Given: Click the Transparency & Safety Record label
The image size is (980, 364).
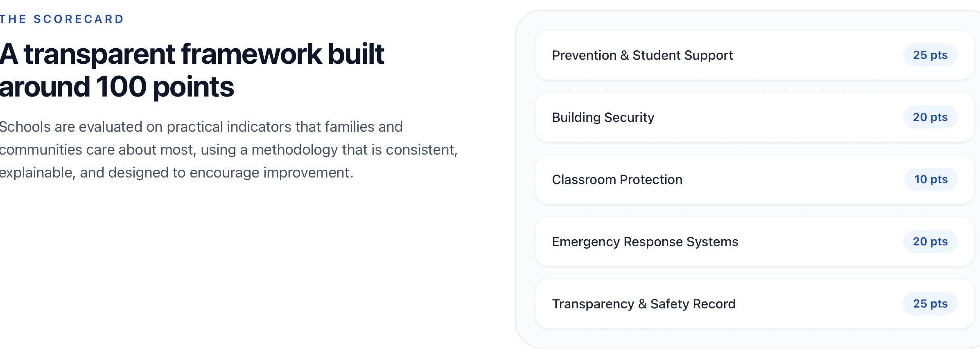Looking at the screenshot, I should [x=644, y=304].
